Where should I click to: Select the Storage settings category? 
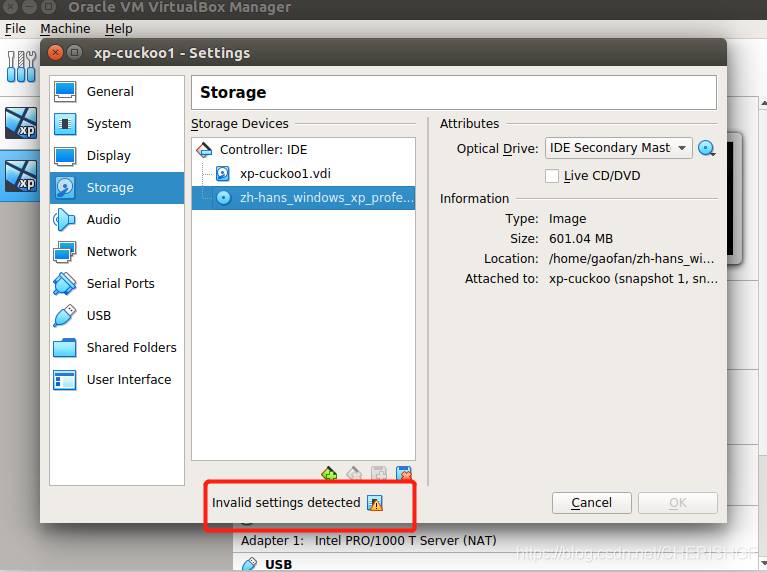[117, 187]
